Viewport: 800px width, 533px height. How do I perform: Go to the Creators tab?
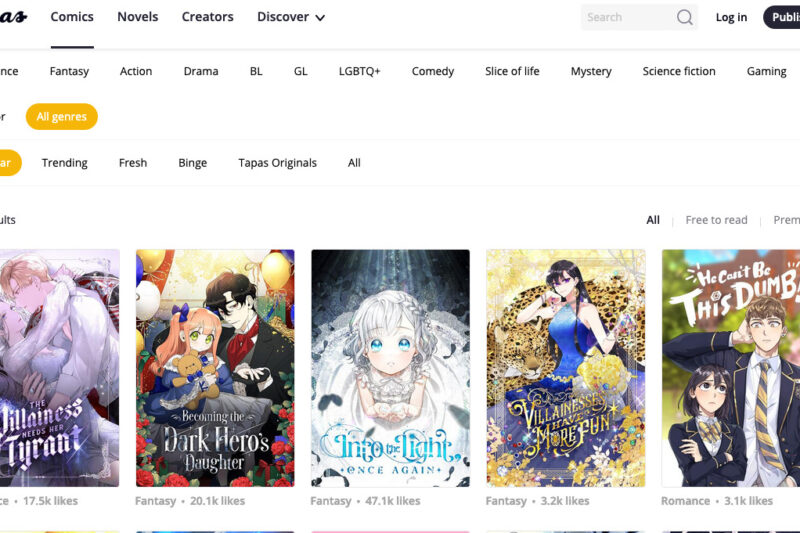[208, 17]
